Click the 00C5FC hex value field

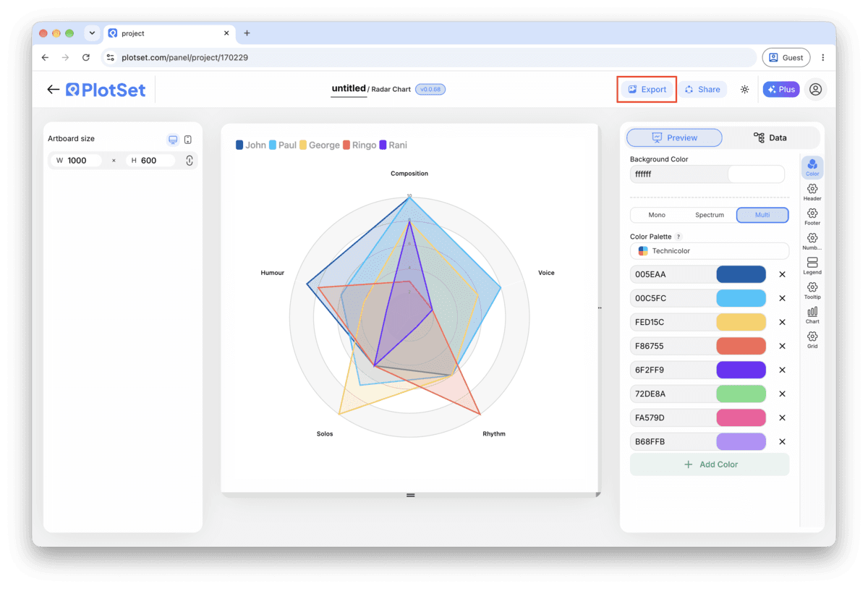point(673,298)
